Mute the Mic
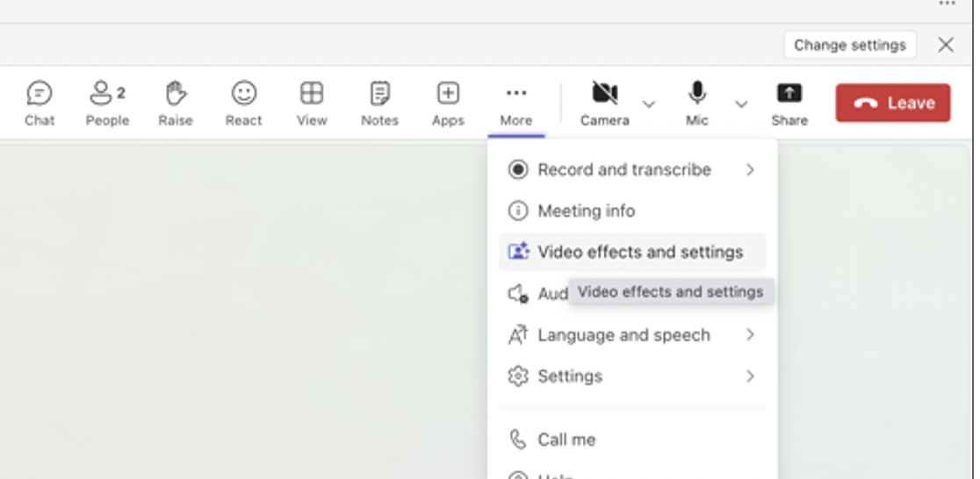The height and width of the screenshot is (479, 980). click(x=697, y=103)
